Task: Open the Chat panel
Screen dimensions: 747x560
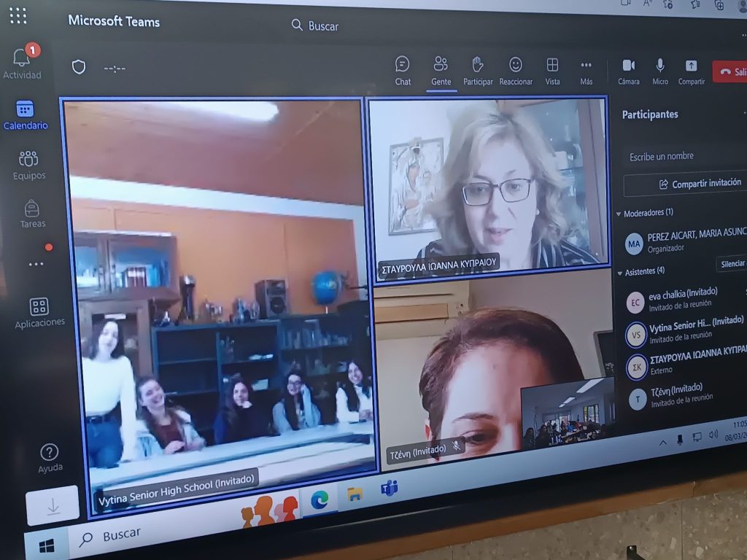Action: pyautogui.click(x=403, y=70)
